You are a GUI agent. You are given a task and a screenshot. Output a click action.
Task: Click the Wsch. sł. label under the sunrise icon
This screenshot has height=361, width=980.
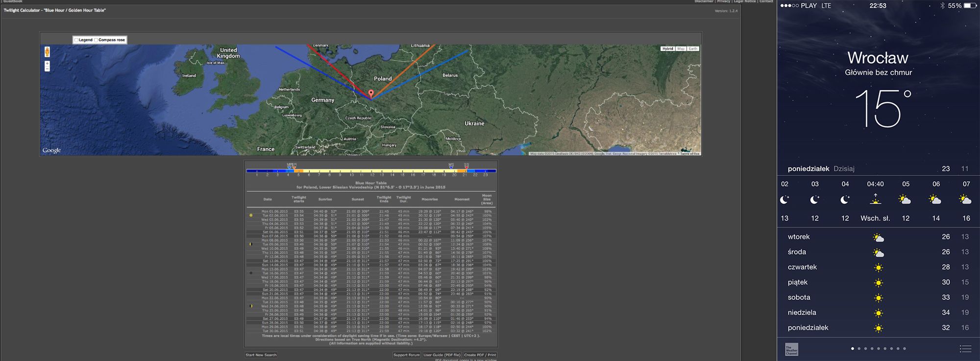pos(875,218)
